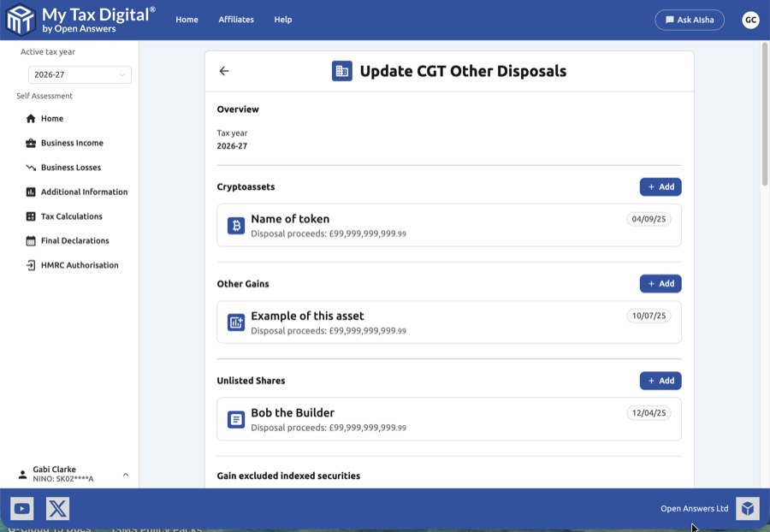Add a new Cryptoassets disposal
This screenshot has height=532, width=770.
click(660, 186)
